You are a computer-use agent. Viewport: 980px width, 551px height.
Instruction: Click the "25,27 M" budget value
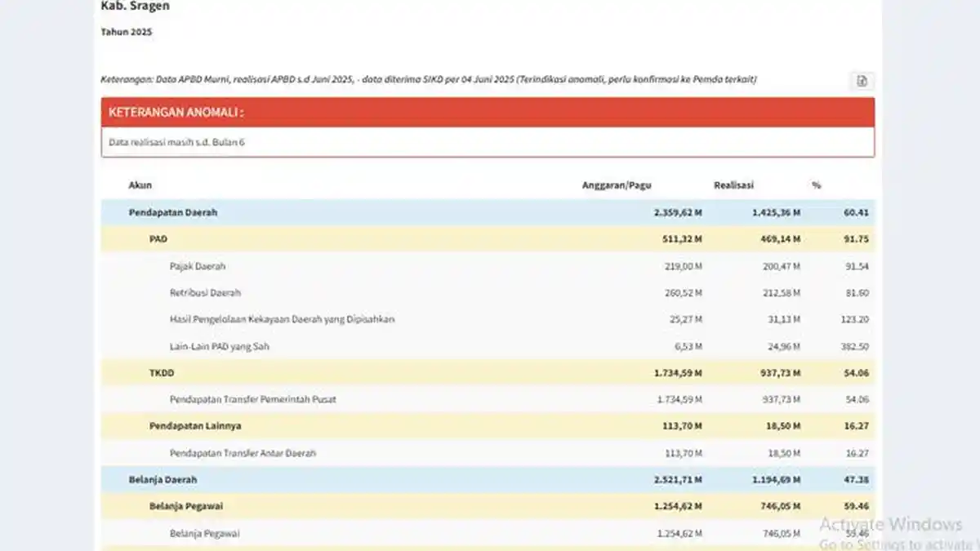tap(687, 319)
